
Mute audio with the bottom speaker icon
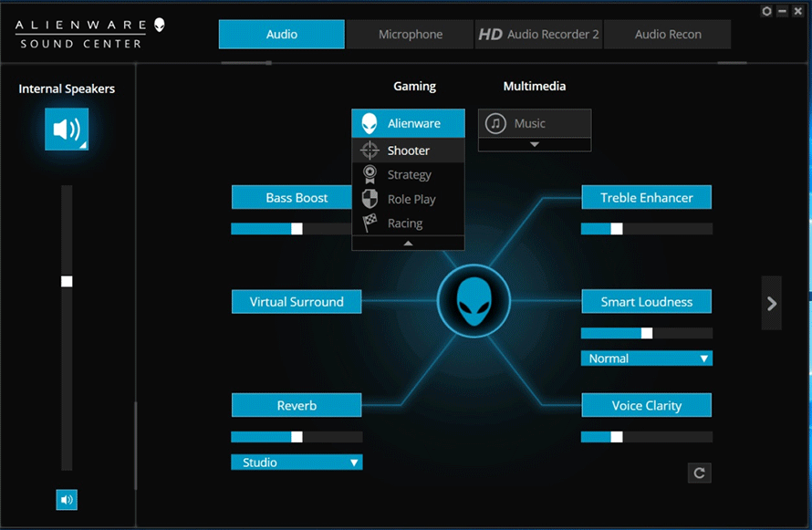click(x=67, y=500)
